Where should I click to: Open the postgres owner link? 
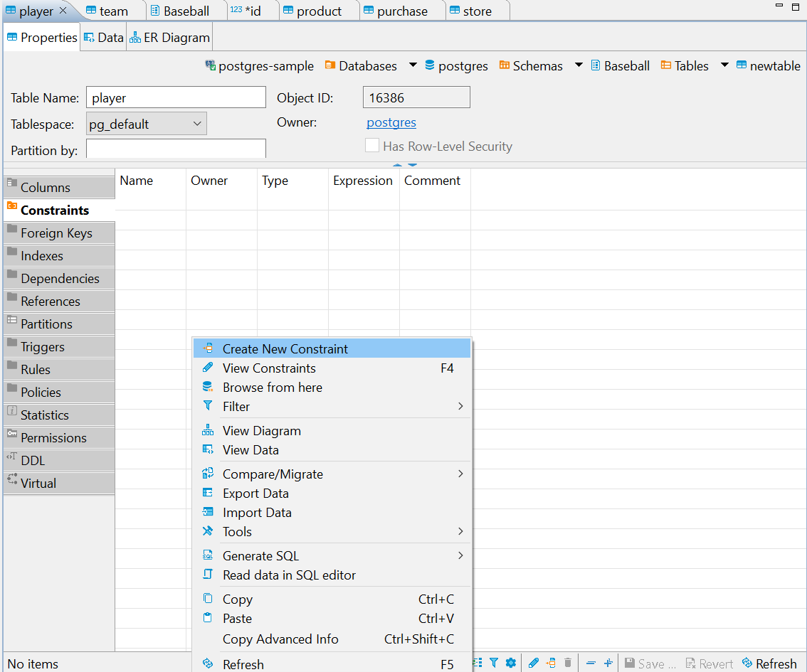391,122
